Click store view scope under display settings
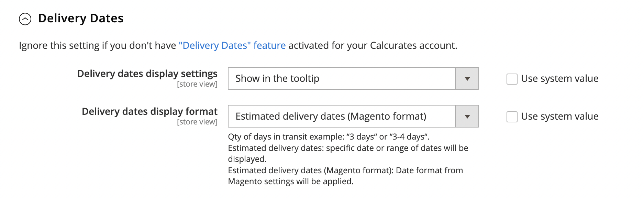644x198 pixels. click(x=197, y=84)
